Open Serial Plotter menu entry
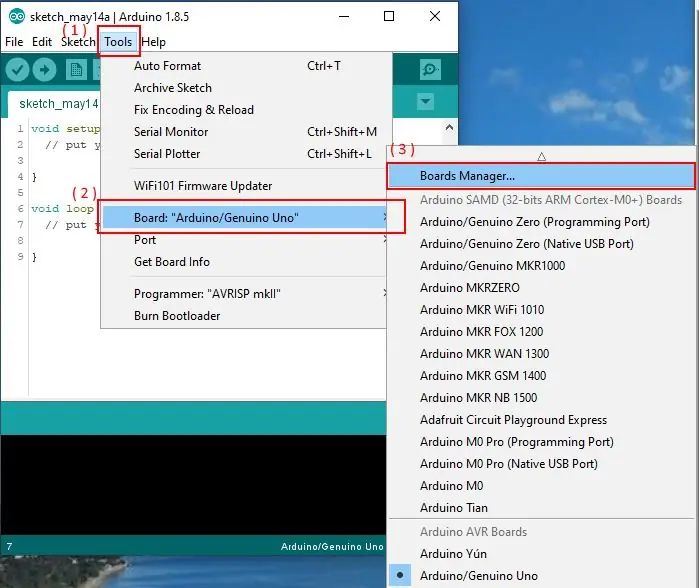This screenshot has height=588, width=699. click(244, 154)
